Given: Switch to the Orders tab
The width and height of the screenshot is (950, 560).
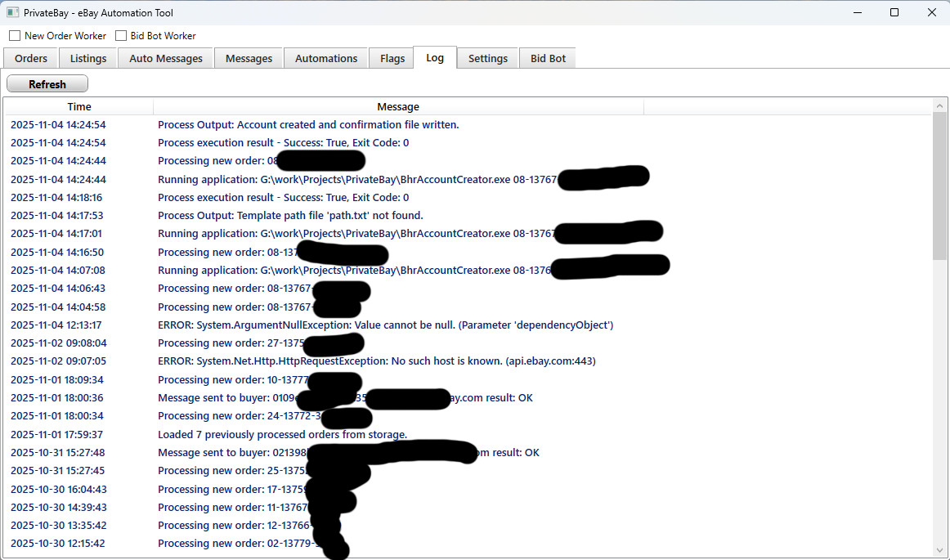Looking at the screenshot, I should click(31, 58).
